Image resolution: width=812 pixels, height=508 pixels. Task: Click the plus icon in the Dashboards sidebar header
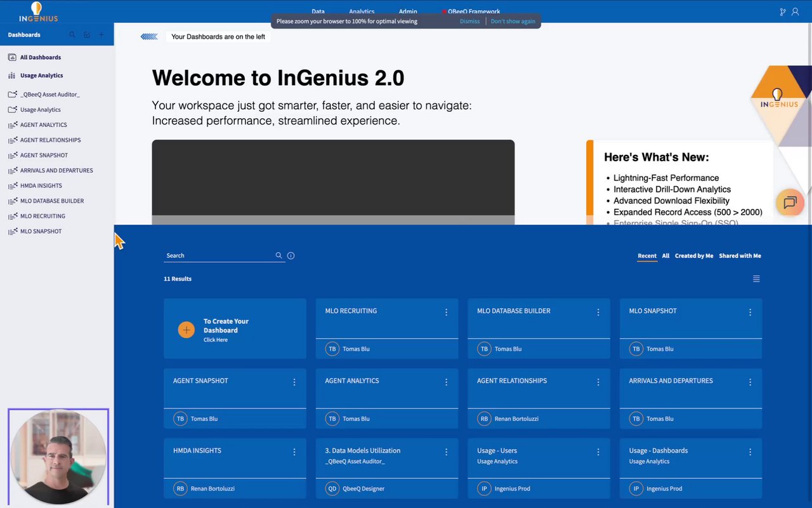101,35
